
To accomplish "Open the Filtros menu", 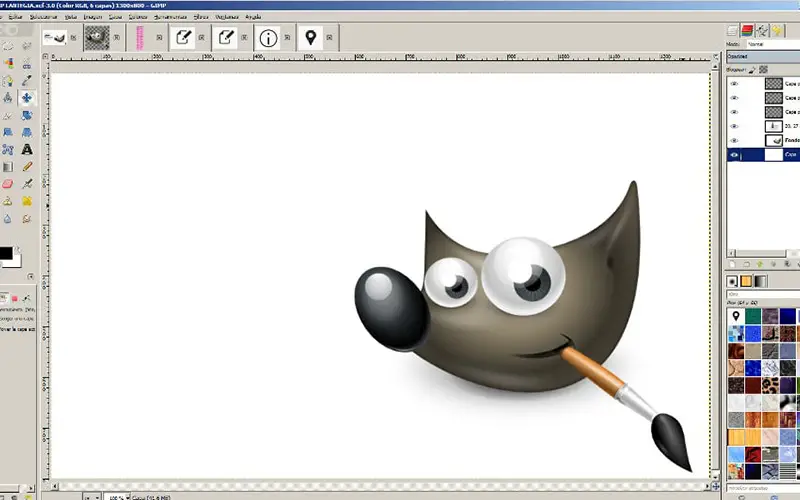I will tap(201, 17).
